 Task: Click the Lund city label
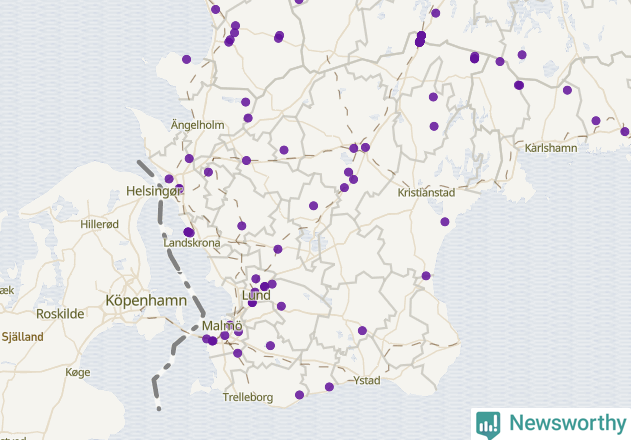click(256, 295)
